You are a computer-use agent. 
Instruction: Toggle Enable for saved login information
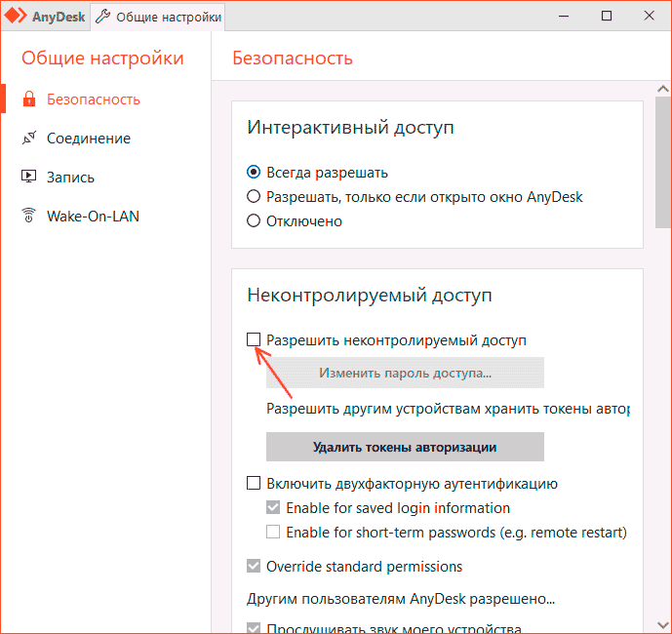coord(273,507)
